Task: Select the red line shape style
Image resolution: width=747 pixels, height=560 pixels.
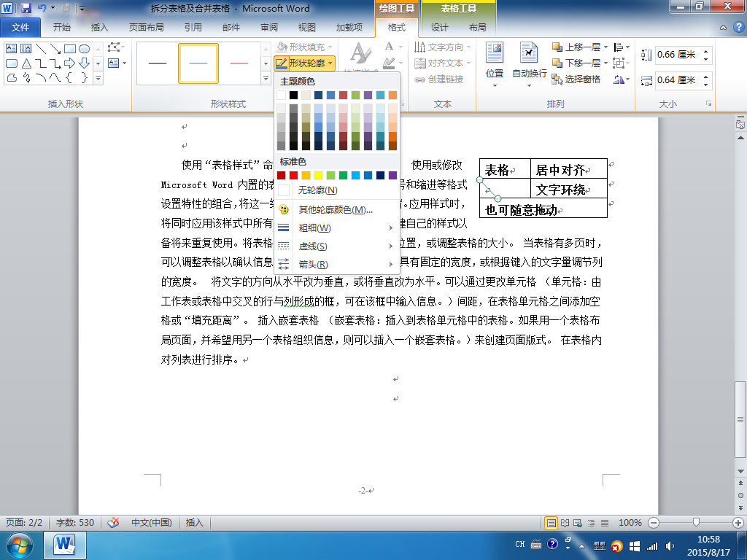Action: click(x=239, y=63)
